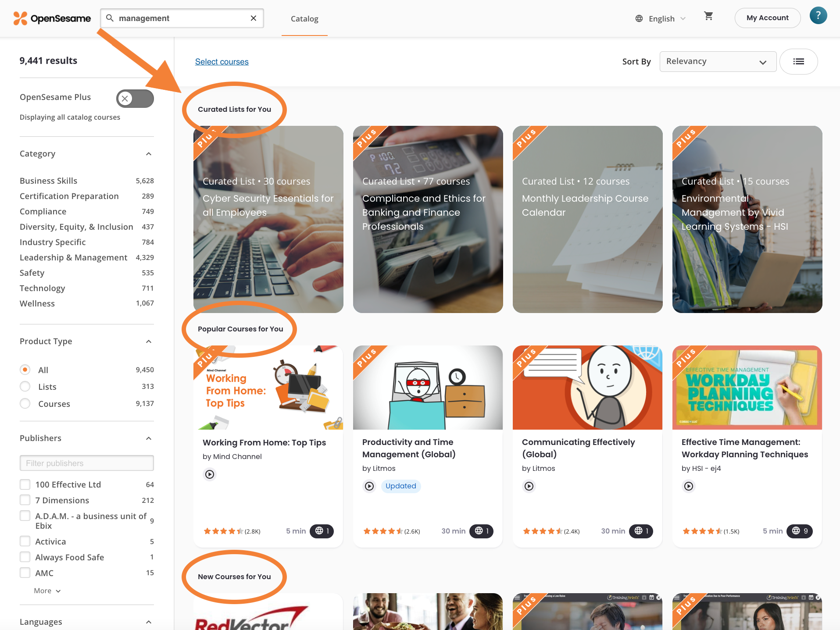Image resolution: width=840 pixels, height=630 pixels.
Task: Switch to list view layout
Action: tap(799, 61)
